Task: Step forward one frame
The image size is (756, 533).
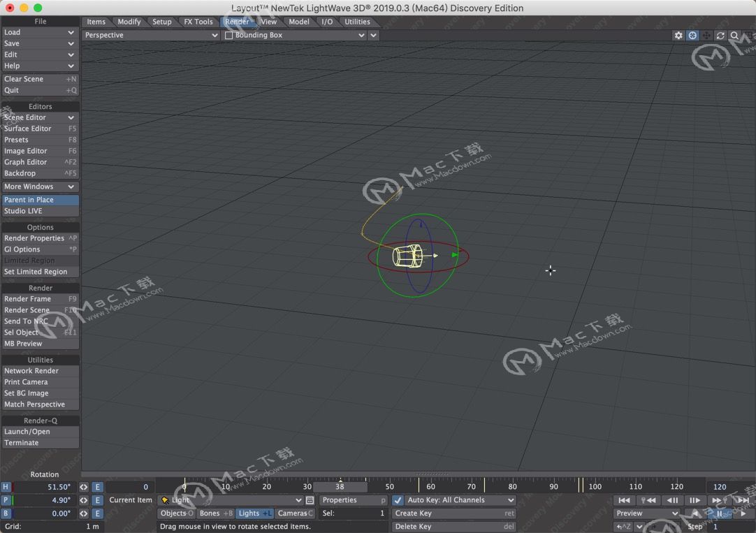Action: [x=695, y=500]
